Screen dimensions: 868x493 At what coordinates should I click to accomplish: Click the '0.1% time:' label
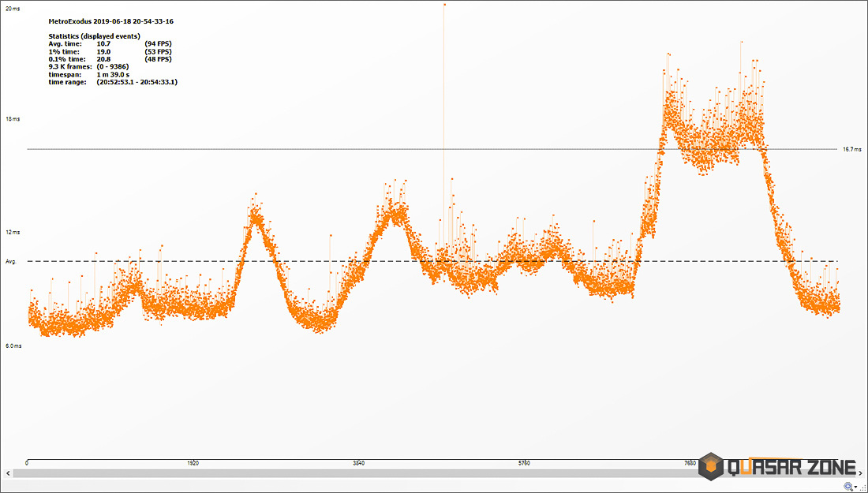point(67,59)
